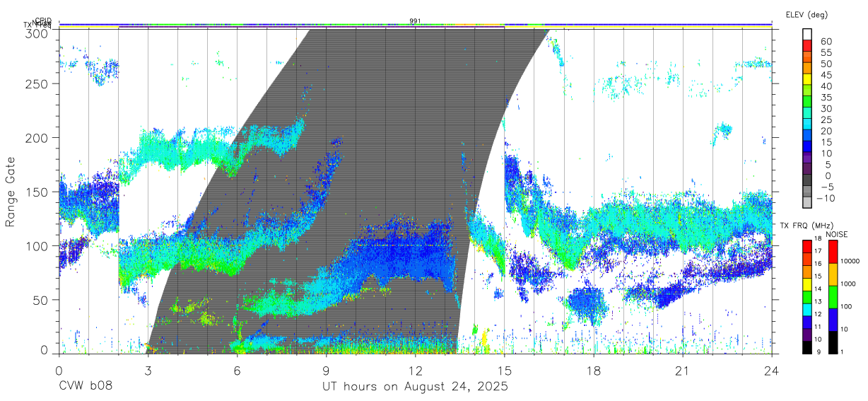This screenshot has height=401, width=868.
Task: Click the '-10' label on ELEV colorbar
Action: [826, 198]
